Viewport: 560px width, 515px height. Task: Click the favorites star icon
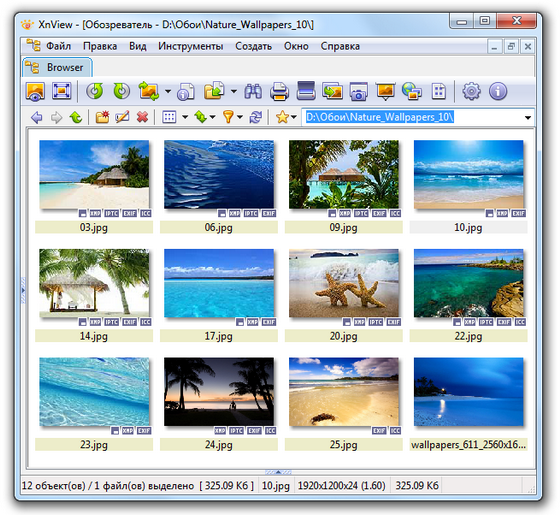282,117
